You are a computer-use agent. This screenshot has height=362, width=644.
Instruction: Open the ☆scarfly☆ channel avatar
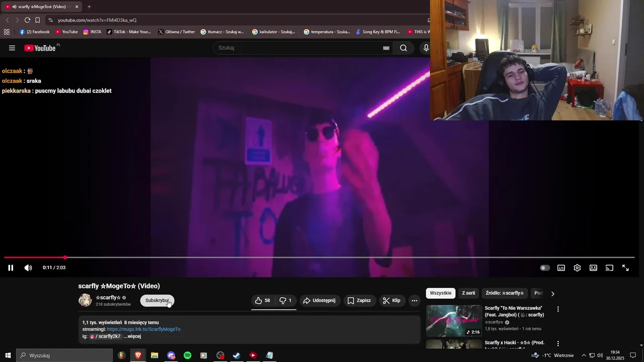(85, 300)
